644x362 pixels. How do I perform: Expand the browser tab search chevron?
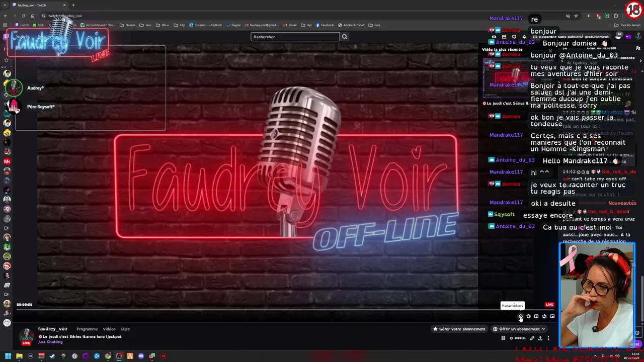tap(6, 5)
